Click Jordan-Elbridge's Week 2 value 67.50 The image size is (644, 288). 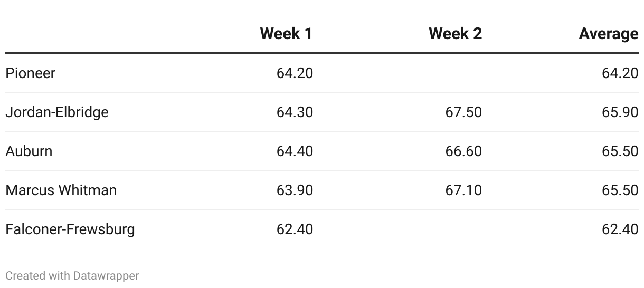coord(463,112)
